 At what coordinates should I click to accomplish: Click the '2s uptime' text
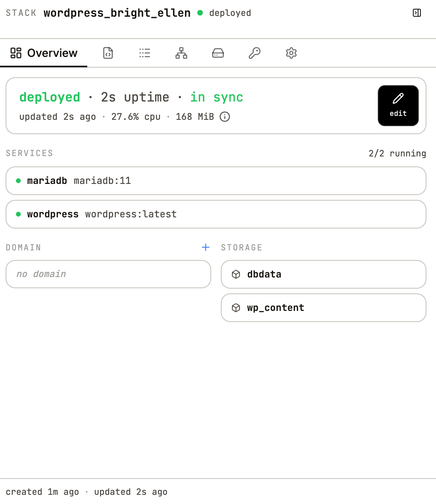[x=135, y=97]
